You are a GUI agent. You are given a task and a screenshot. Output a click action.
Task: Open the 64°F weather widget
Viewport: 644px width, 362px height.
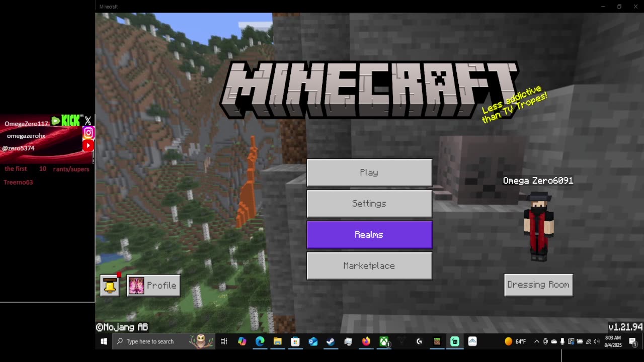coord(515,341)
